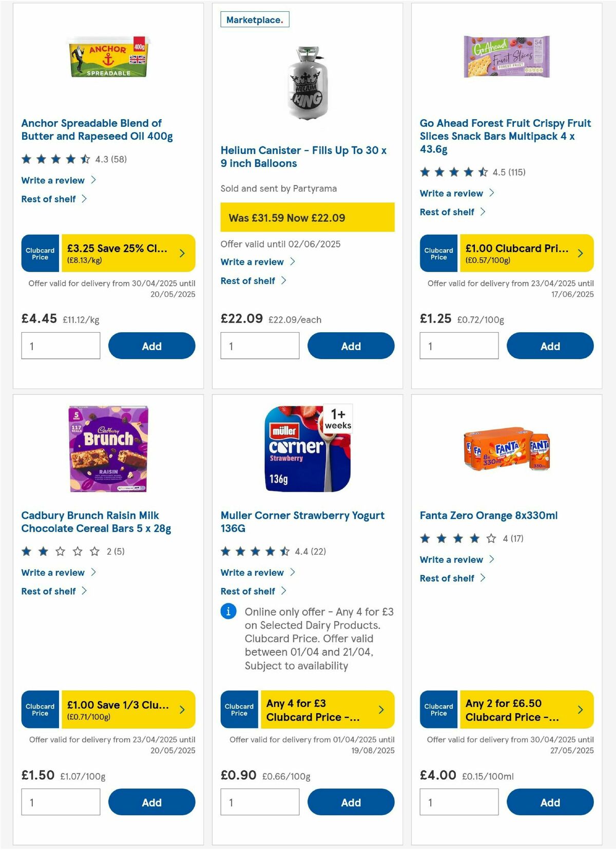Click the Clubcard badge beside Cadbury Brunch offer
This screenshot has width=616, height=850.
click(x=40, y=709)
